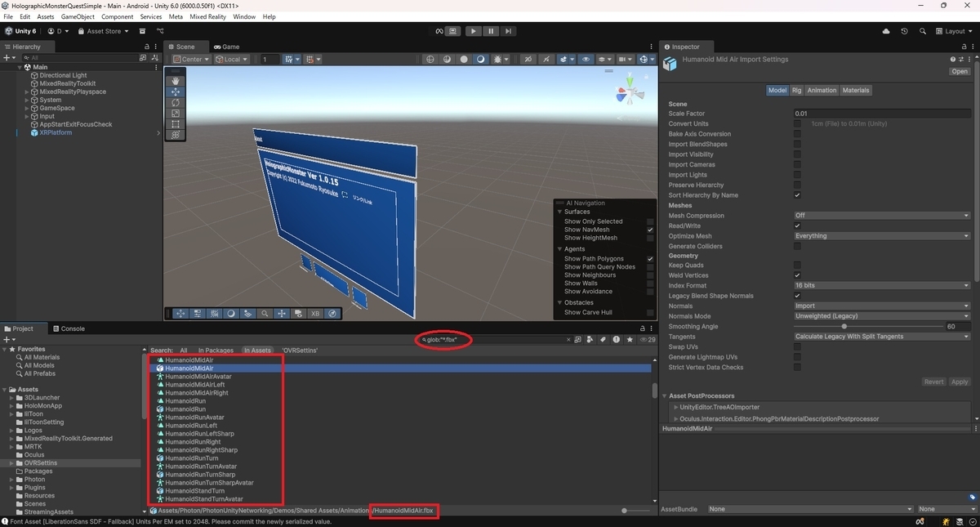The image size is (980, 527).
Task: Open the Asset Store dropdown
Action: (x=103, y=31)
